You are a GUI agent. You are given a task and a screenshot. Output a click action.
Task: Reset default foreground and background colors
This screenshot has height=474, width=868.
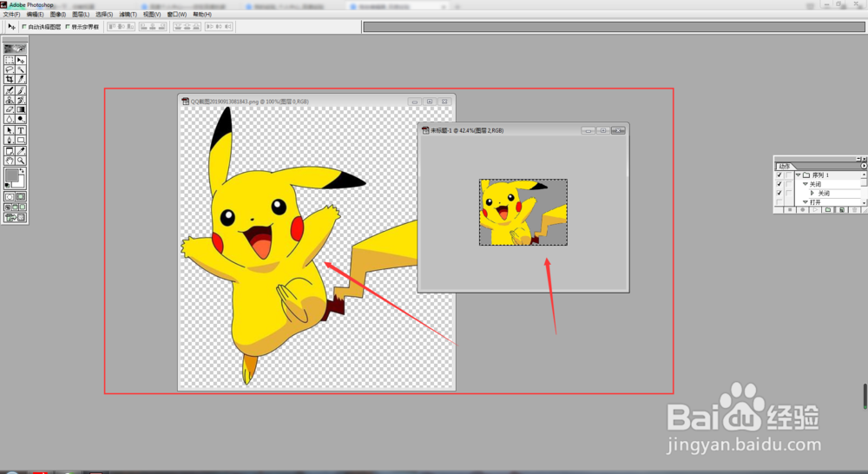pos(7,185)
